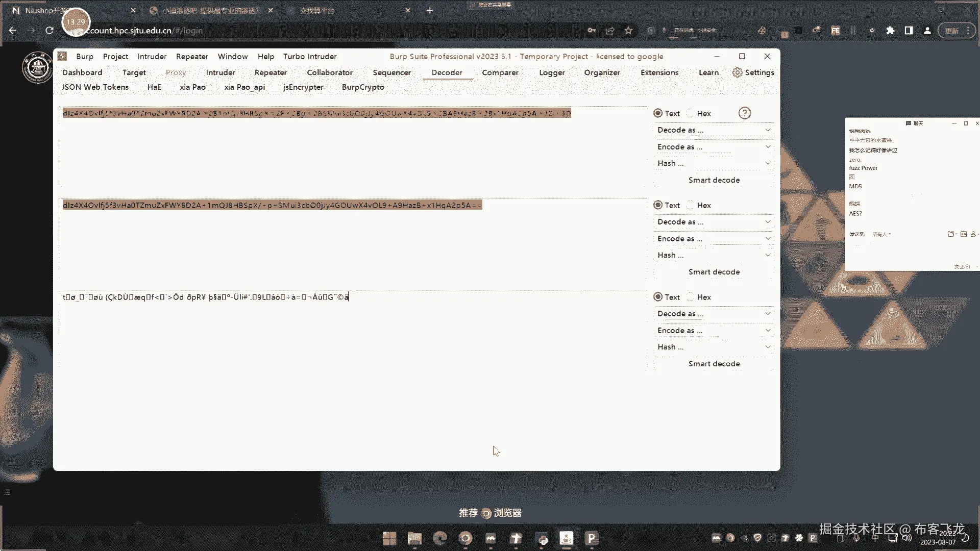
Task: Click Smart decode in the first row
Action: [714, 180]
